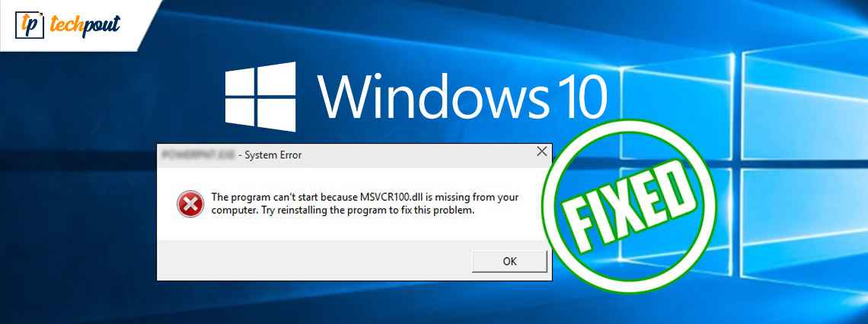Viewport: 868px width, 324px height.
Task: Confirm the error dialog with OK
Action: 509,262
